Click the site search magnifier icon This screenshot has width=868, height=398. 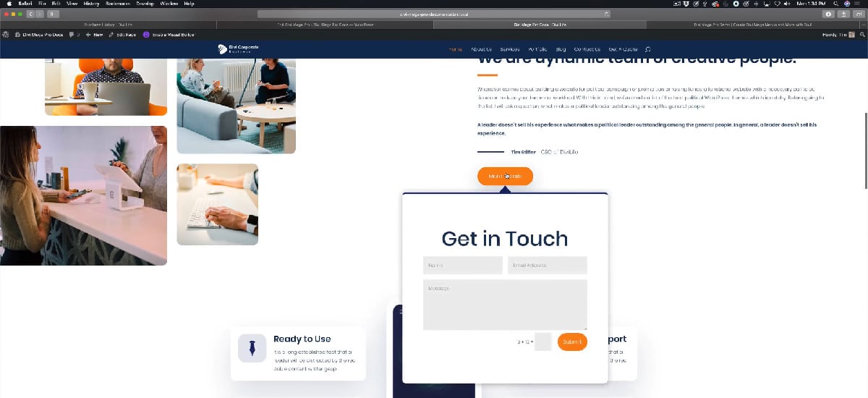coord(647,49)
